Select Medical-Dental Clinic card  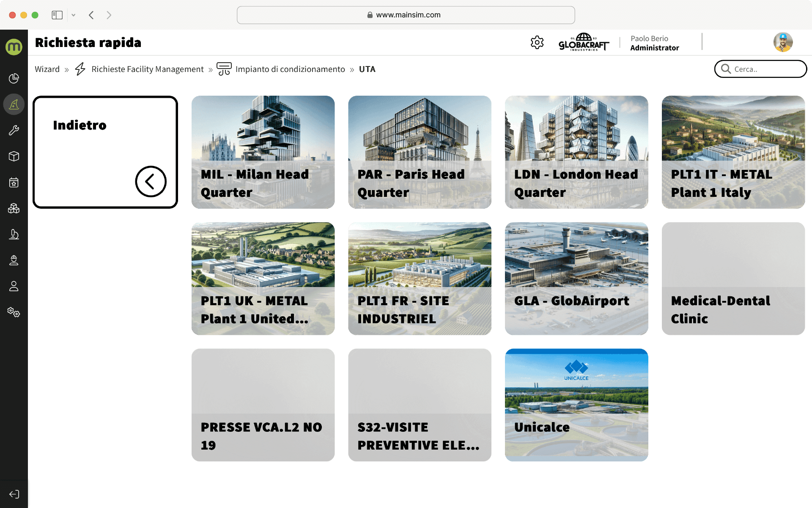[733, 279]
